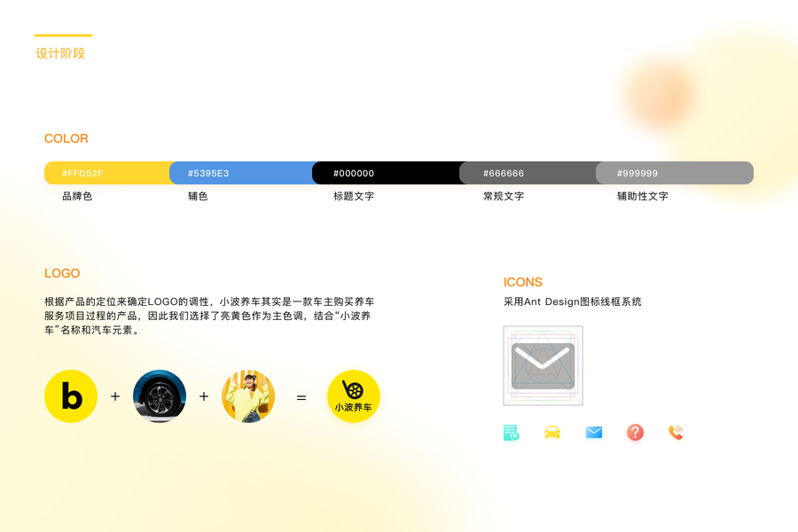Click the equals sign before final logo
798x532 pixels.
(301, 397)
